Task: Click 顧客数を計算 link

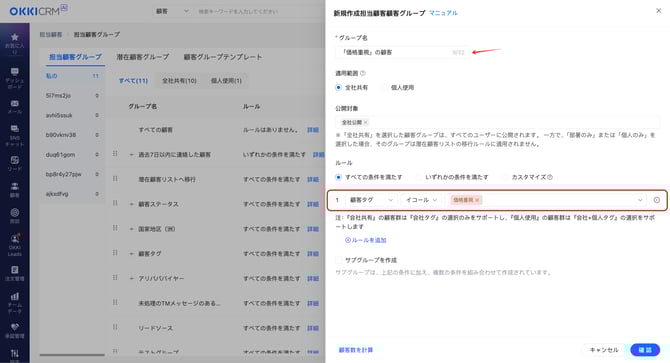Action: [356, 350]
